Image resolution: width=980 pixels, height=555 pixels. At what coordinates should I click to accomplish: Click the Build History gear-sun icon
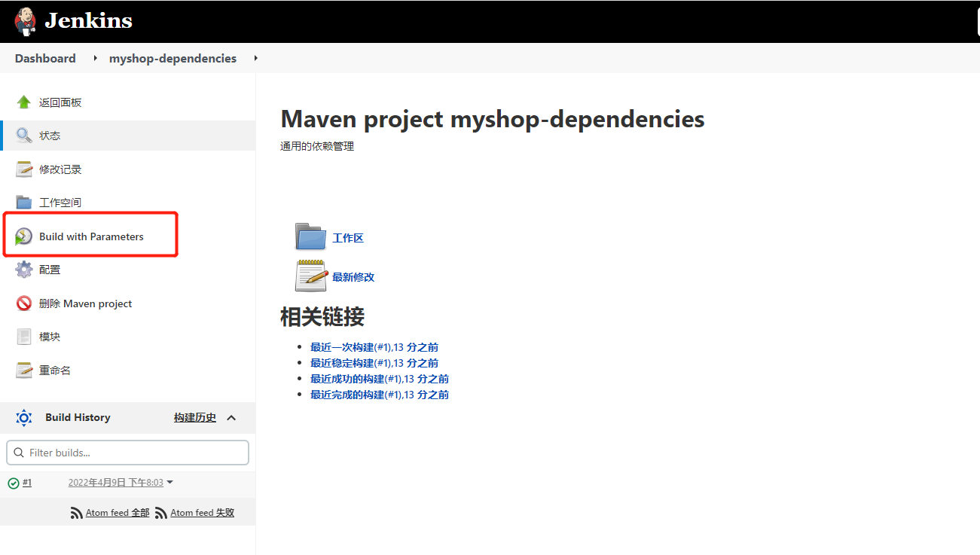[x=24, y=417]
